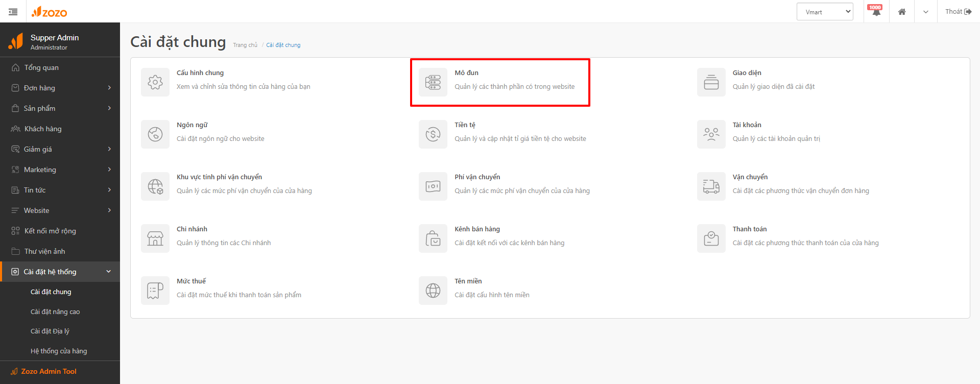Open notifications bell with 1000 badge

point(876,11)
